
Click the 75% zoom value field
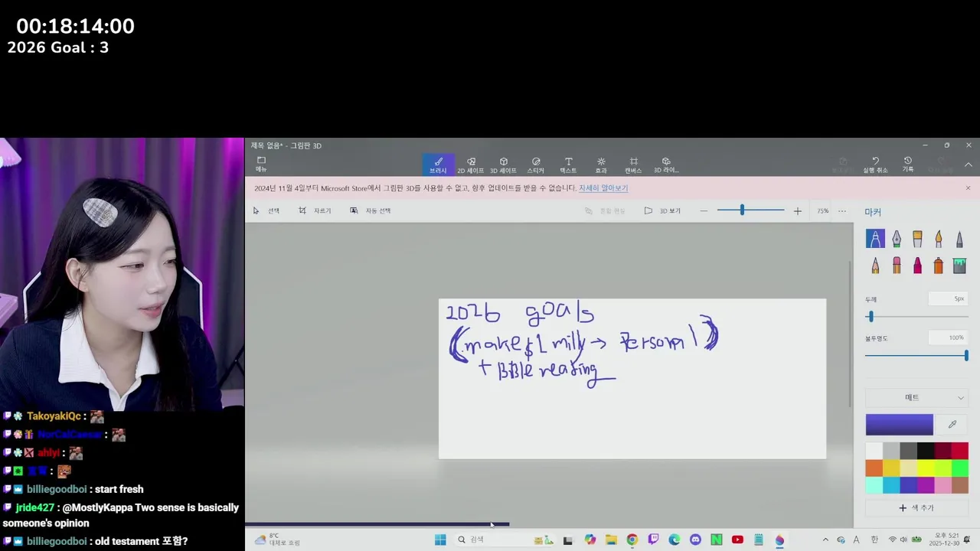pyautogui.click(x=822, y=210)
